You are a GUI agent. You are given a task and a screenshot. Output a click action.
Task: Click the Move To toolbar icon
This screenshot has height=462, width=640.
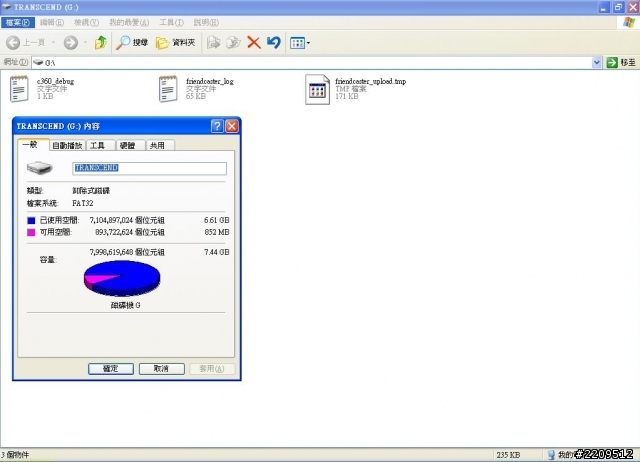pyautogui.click(x=213, y=42)
